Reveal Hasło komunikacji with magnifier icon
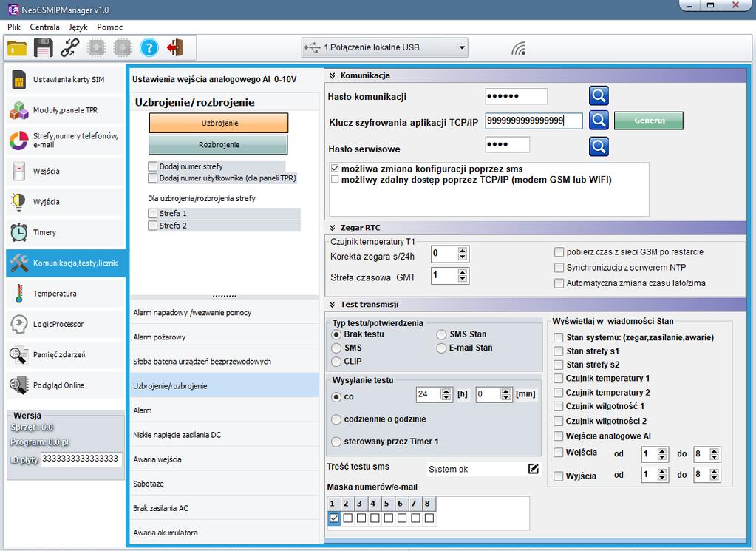This screenshot has width=756, height=551. tap(599, 95)
